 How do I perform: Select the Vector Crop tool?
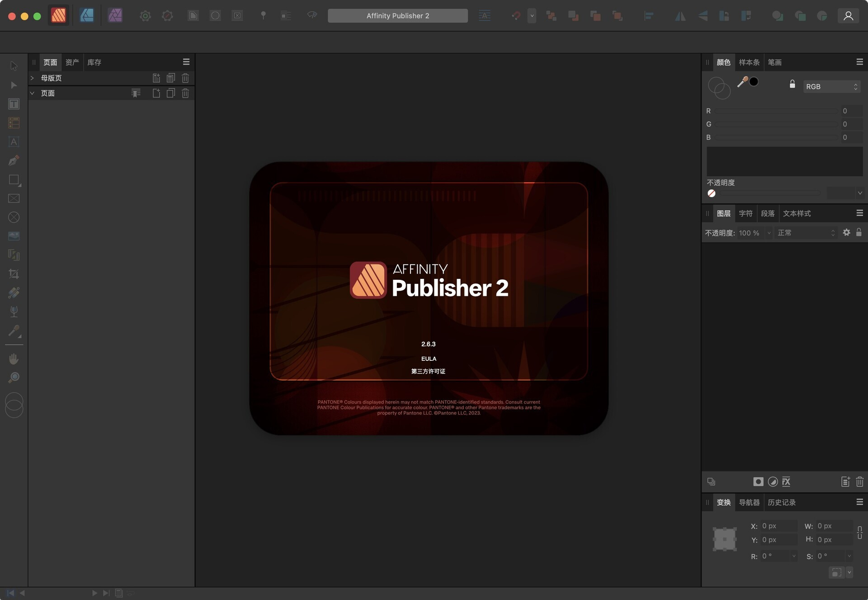[14, 274]
